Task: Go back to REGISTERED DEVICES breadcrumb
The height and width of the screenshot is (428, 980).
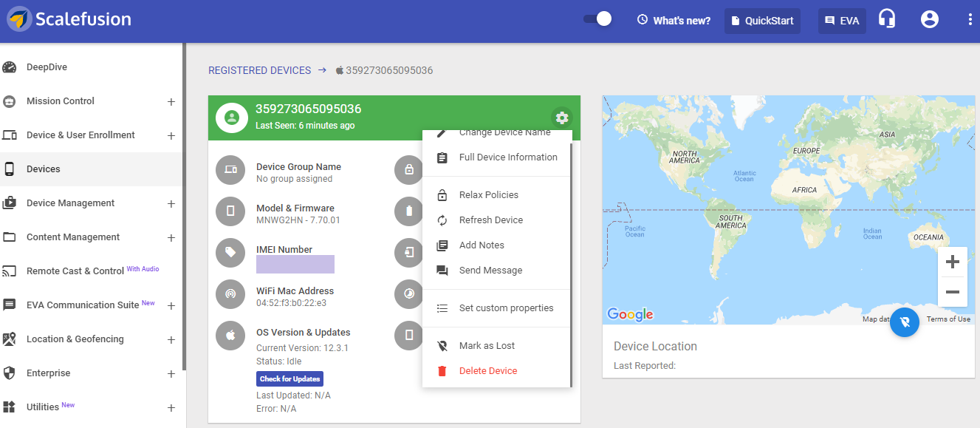Action: click(x=260, y=71)
